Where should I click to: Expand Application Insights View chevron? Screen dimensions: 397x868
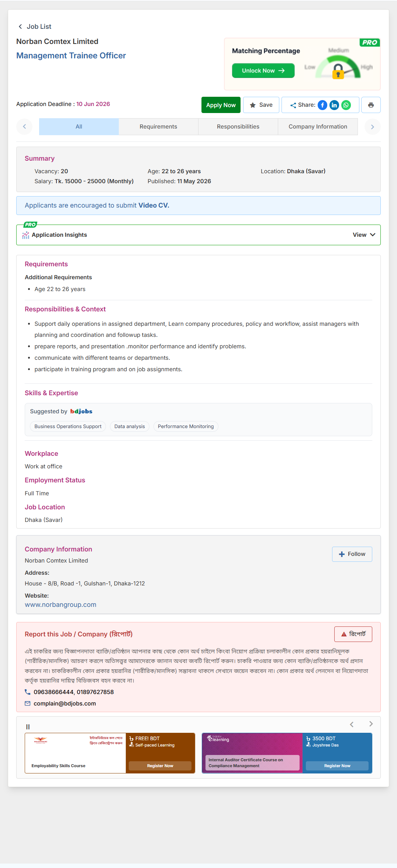pyautogui.click(x=373, y=235)
